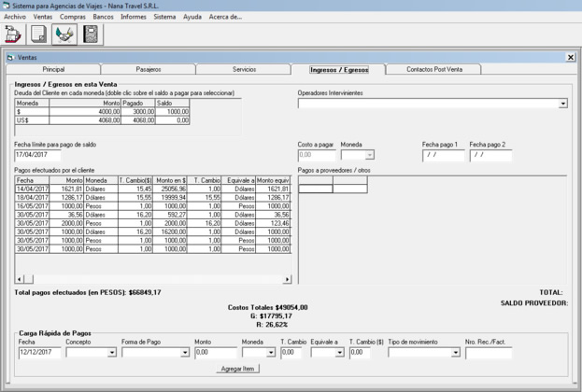Click the Monto input field in Carga Rápida
Viewport: 582px width, 392px height.
[215, 353]
